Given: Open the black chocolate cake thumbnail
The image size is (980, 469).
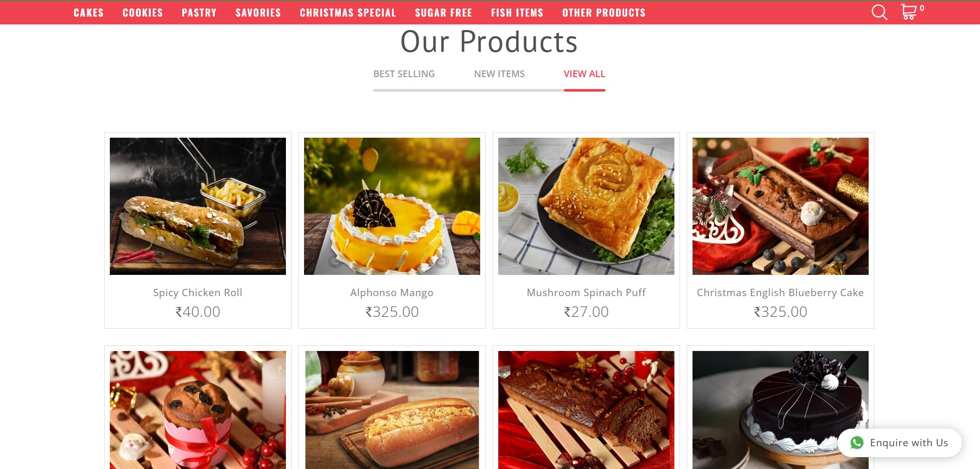Looking at the screenshot, I should pos(781,410).
